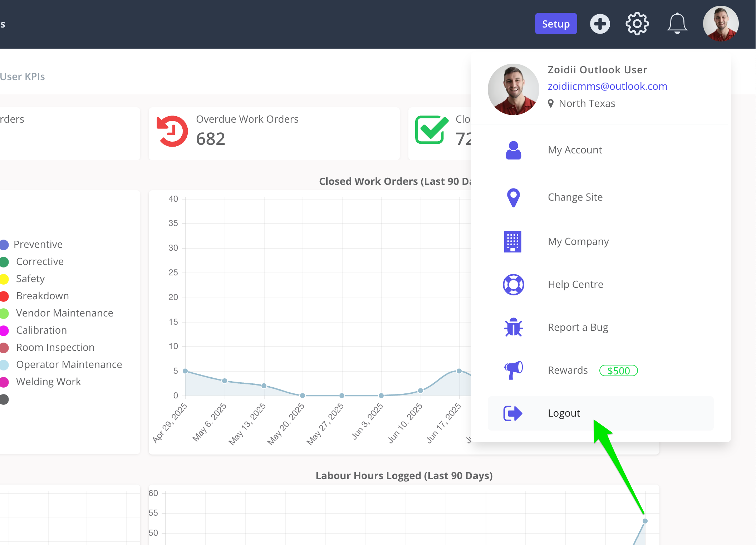Open zoidiicmms@outlook.com email link

pyautogui.click(x=607, y=86)
